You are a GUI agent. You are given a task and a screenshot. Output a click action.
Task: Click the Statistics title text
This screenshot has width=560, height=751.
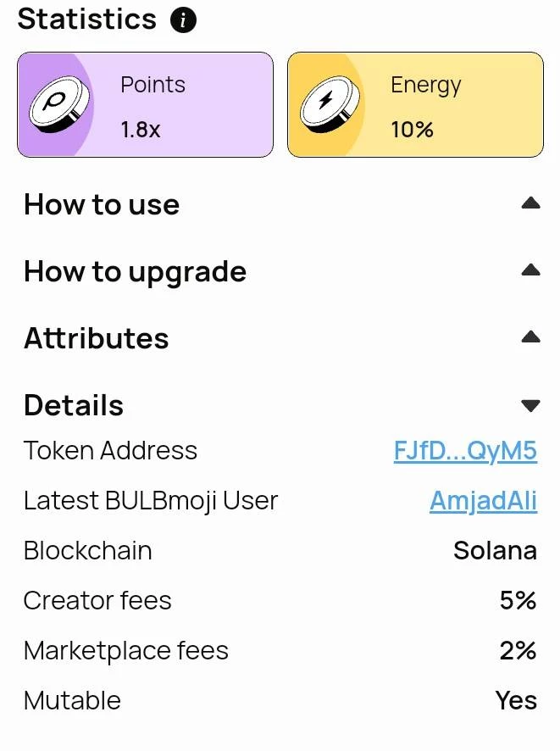(x=87, y=19)
